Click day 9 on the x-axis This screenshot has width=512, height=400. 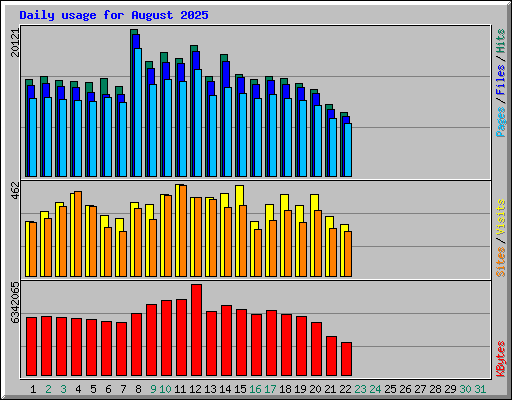(153, 389)
